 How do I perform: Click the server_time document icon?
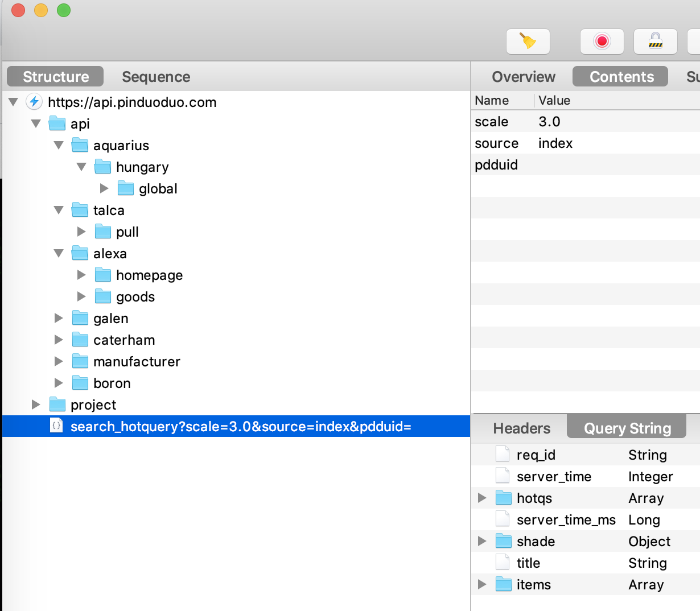point(502,476)
